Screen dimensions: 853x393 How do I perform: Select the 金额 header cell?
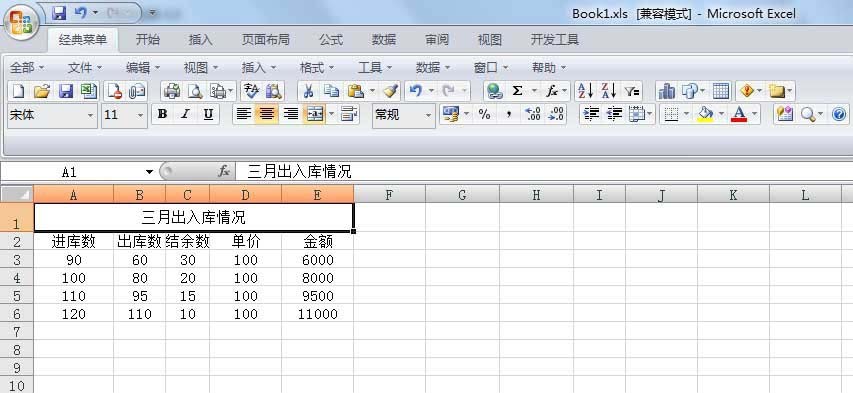click(x=317, y=242)
